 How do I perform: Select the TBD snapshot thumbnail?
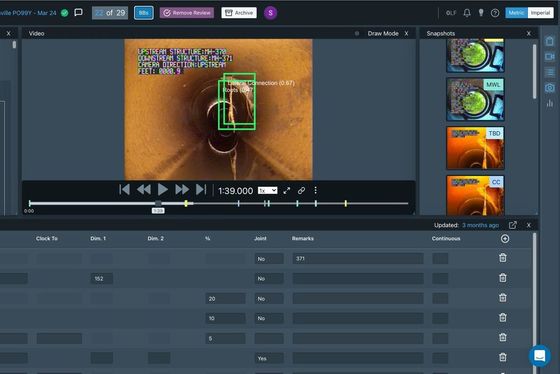click(x=475, y=148)
